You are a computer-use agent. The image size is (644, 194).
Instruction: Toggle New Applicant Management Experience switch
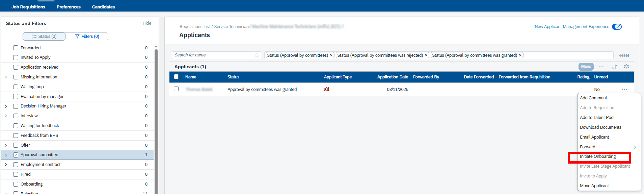pyautogui.click(x=617, y=27)
